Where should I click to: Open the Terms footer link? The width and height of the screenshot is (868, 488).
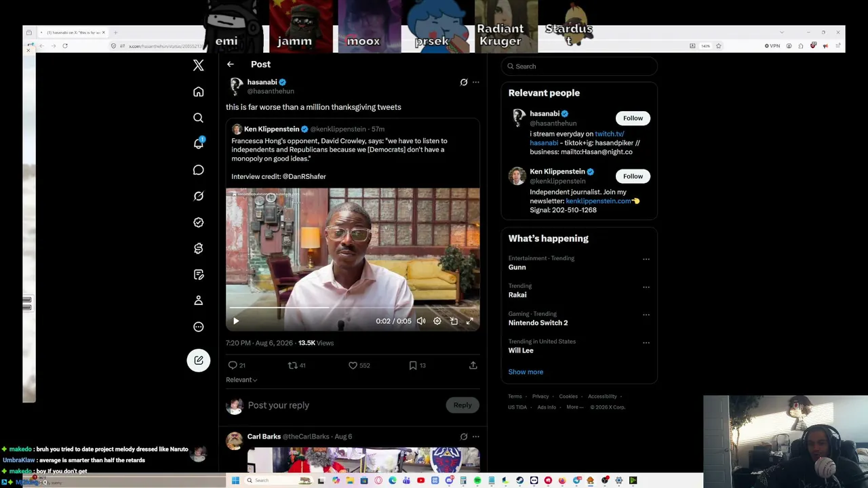(x=515, y=396)
